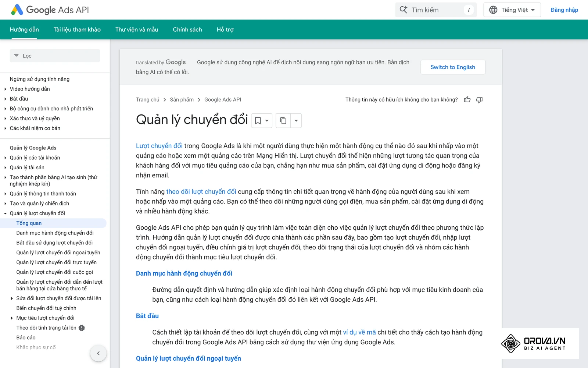Click Ngừng sử dụng tính năng item
The width and height of the screenshot is (588, 368).
40,79
